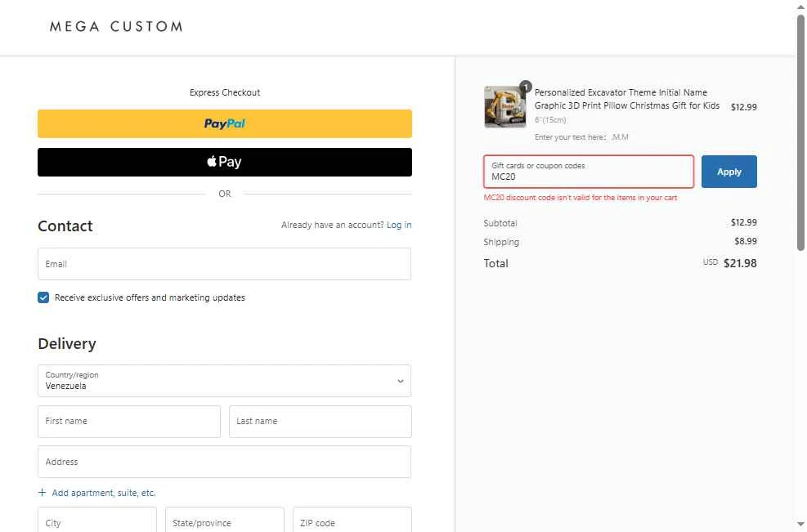807x532 pixels.
Task: Click the Last name field
Action: point(321,422)
